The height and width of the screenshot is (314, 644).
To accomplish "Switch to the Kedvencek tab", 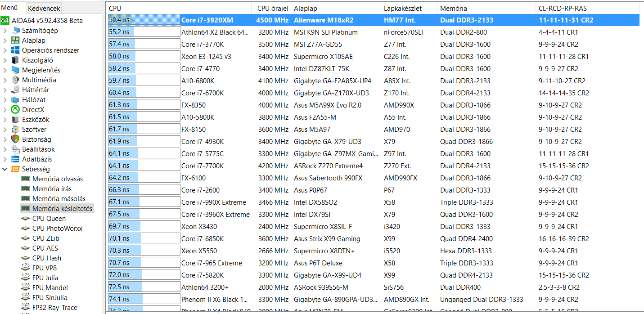I will click(43, 9).
